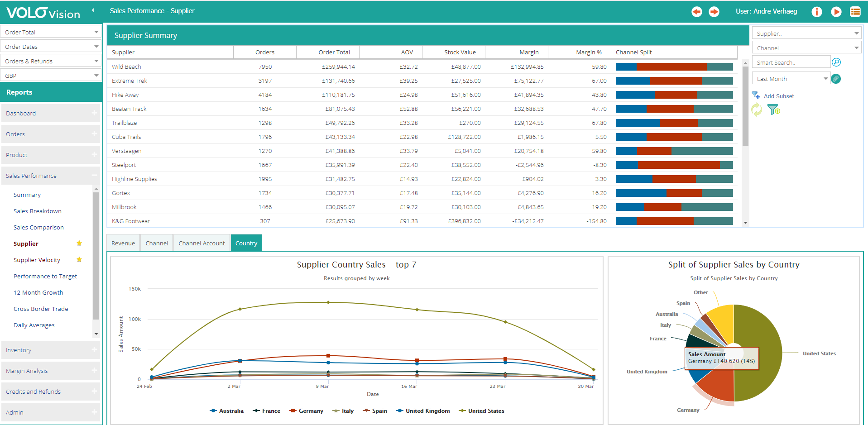Click the forward arrow navigation icon
The height and width of the screenshot is (425, 868).
tap(714, 12)
